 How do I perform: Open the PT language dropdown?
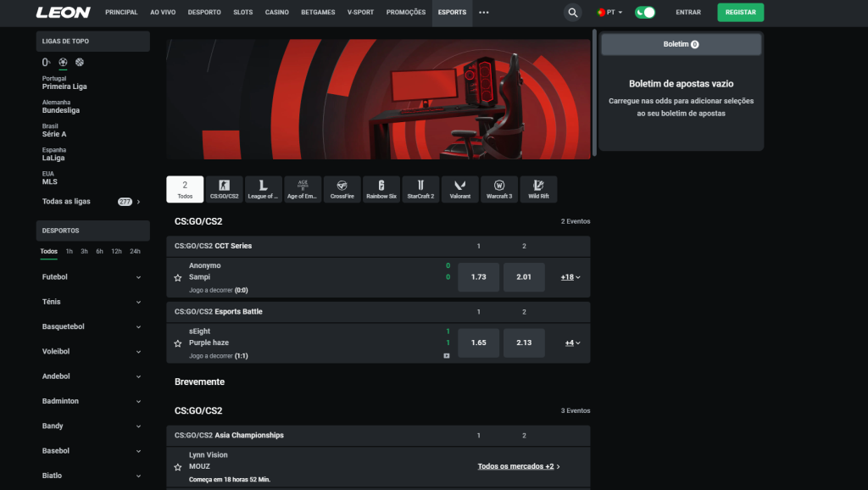point(609,12)
